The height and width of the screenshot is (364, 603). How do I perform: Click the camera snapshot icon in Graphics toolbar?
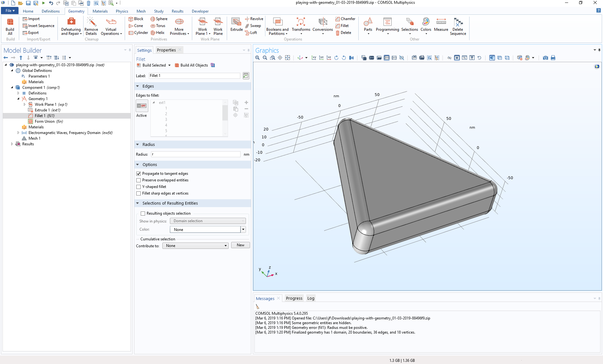545,58
